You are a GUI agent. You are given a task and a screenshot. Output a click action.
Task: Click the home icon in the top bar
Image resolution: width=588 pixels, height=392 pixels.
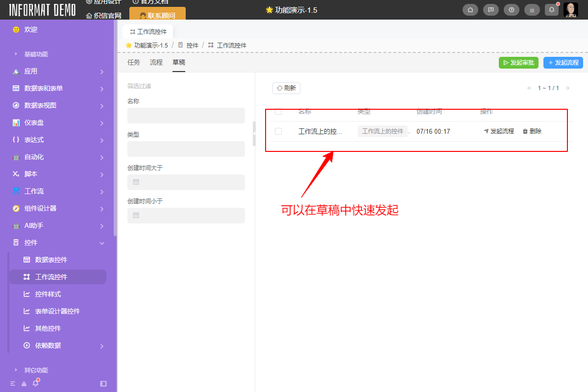tap(470, 9)
